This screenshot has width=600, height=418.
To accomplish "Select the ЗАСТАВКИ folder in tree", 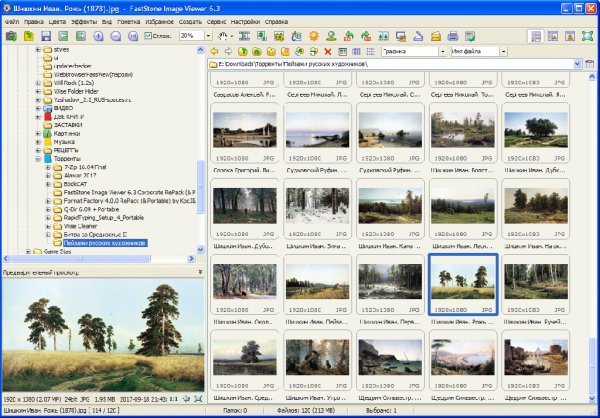I will pyautogui.click(x=68, y=125).
